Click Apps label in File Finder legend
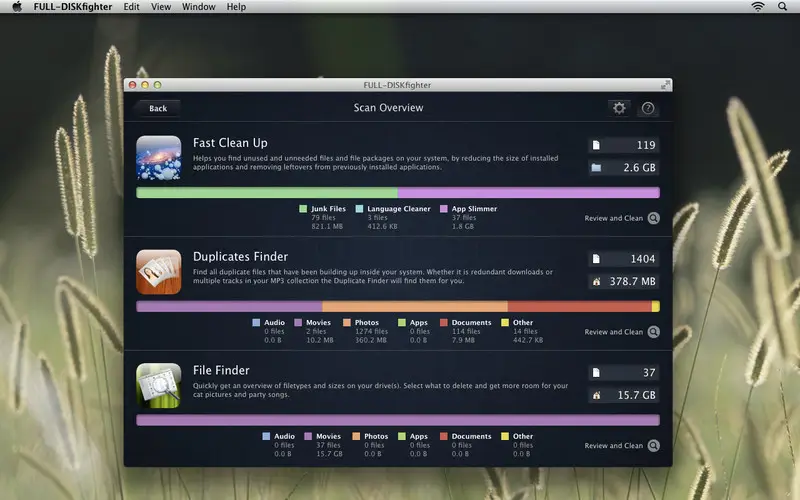 419,436
